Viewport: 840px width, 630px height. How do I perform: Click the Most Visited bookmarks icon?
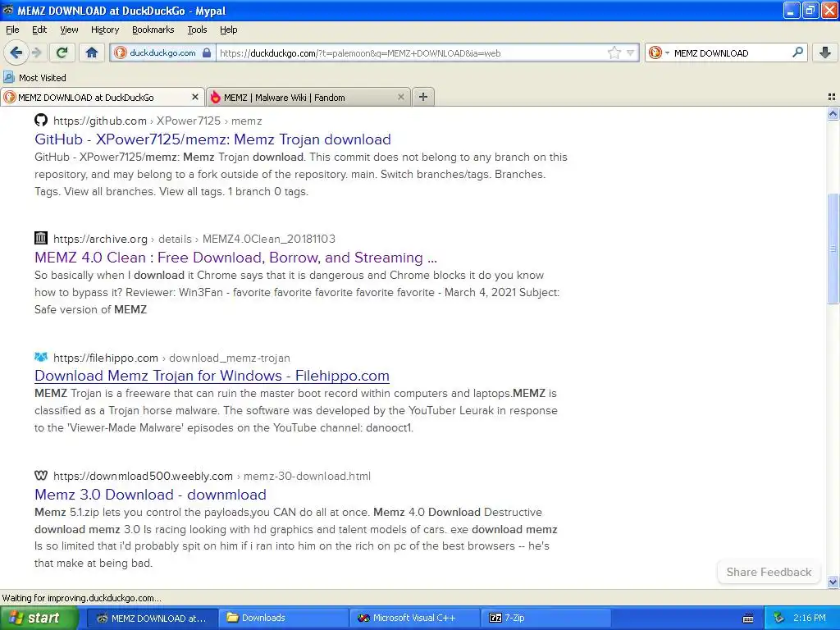tap(8, 78)
